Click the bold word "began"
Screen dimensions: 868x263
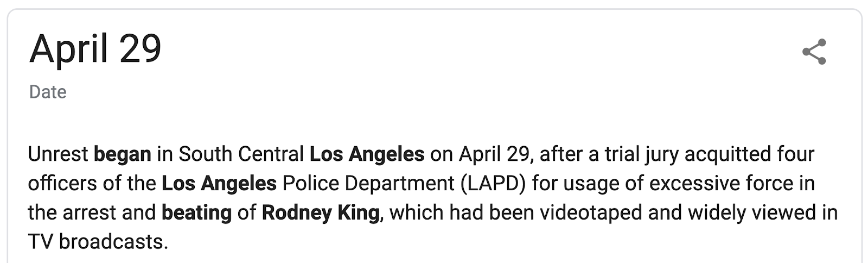coord(122,154)
